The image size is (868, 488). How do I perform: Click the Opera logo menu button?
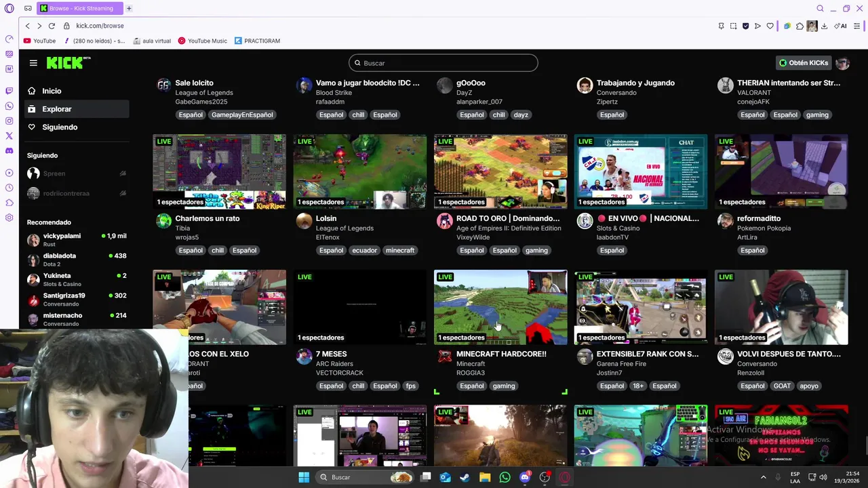[9, 9]
